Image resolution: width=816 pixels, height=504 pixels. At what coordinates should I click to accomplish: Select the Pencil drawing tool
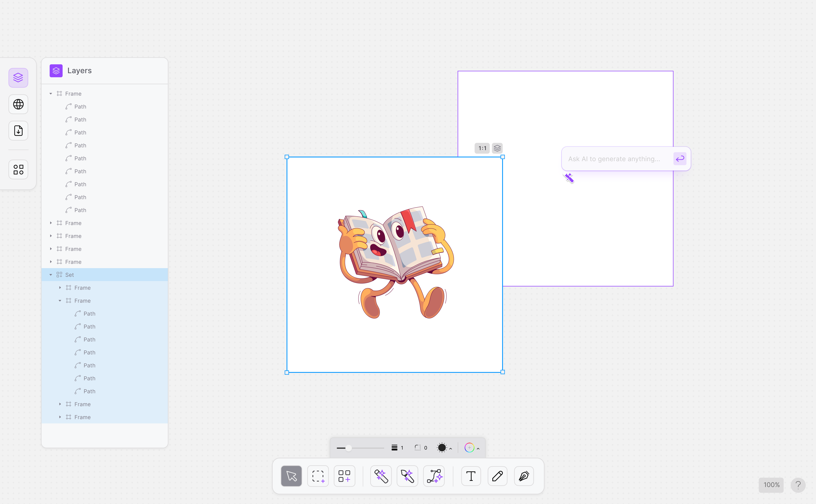pos(497,476)
